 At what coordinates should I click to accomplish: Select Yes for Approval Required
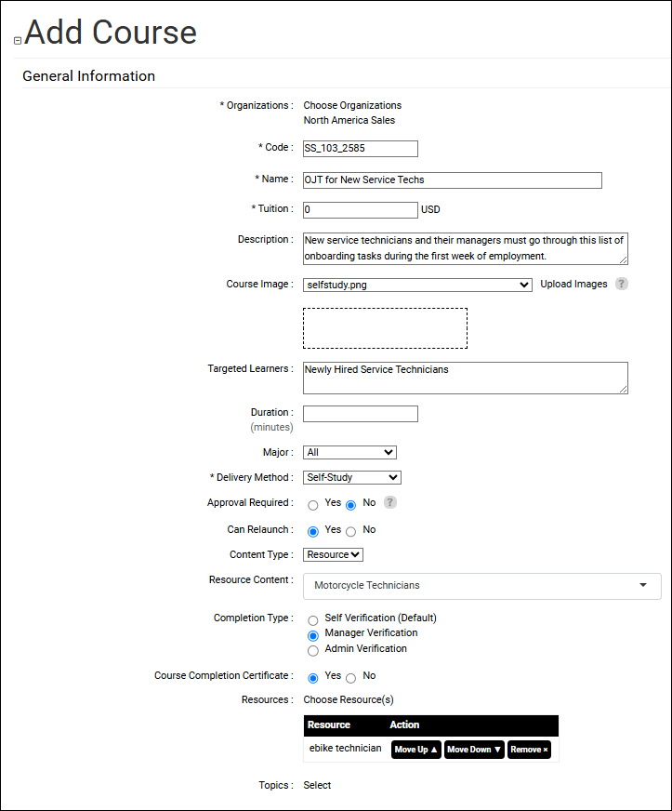pyautogui.click(x=313, y=505)
